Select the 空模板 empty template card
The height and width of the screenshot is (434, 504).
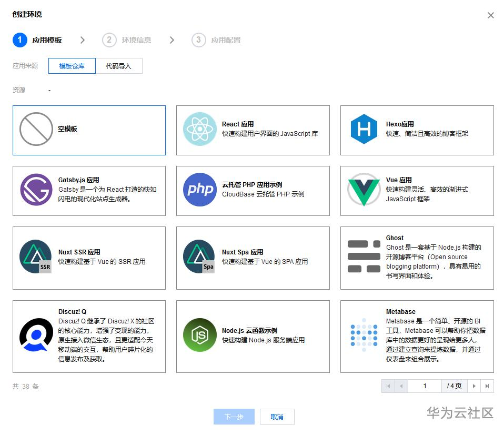point(88,130)
